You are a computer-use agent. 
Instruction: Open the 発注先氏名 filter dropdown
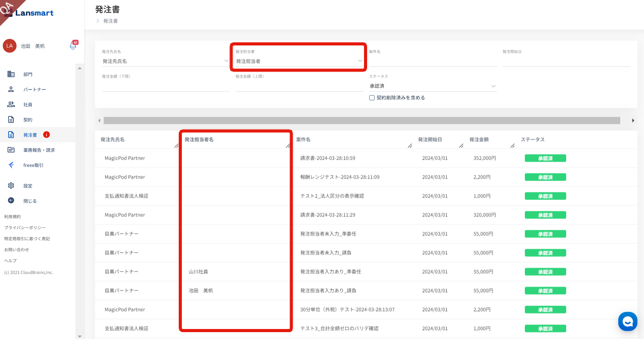tap(166, 61)
